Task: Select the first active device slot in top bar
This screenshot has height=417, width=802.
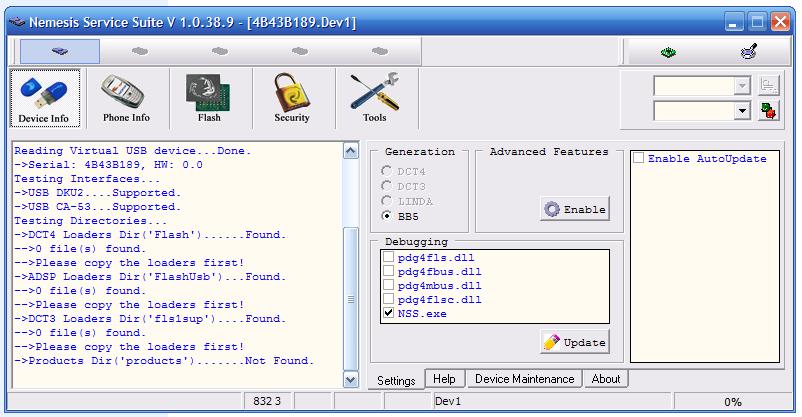Action: tap(60, 51)
